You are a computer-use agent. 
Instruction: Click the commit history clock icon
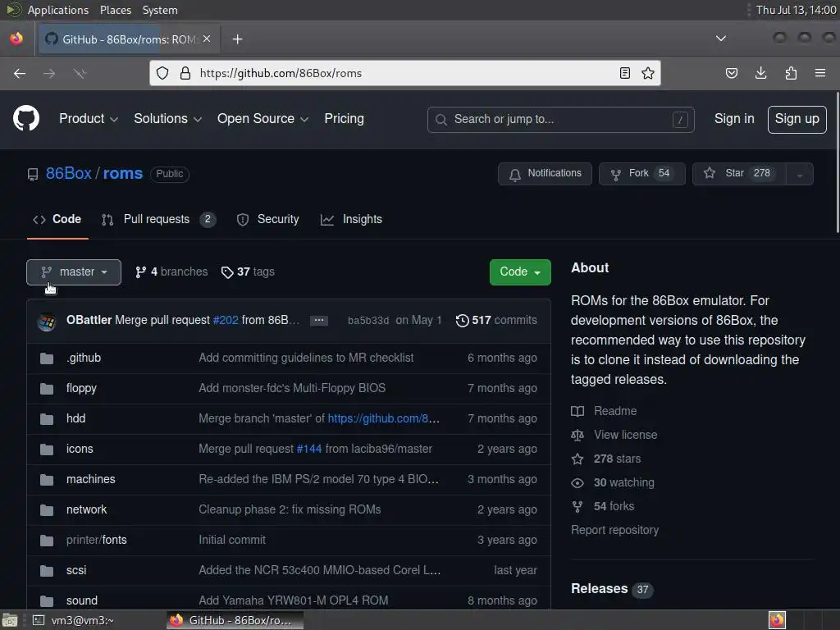[x=463, y=321]
